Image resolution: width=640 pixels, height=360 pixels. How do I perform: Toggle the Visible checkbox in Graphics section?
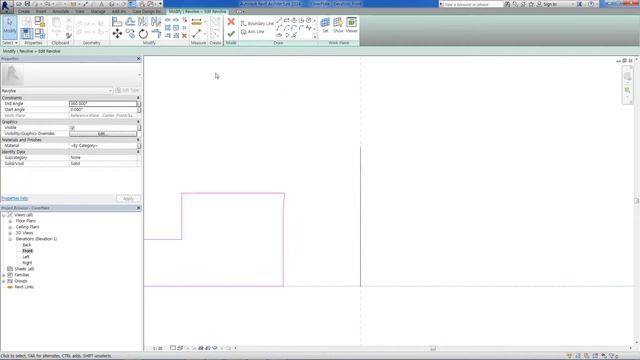click(x=72, y=128)
